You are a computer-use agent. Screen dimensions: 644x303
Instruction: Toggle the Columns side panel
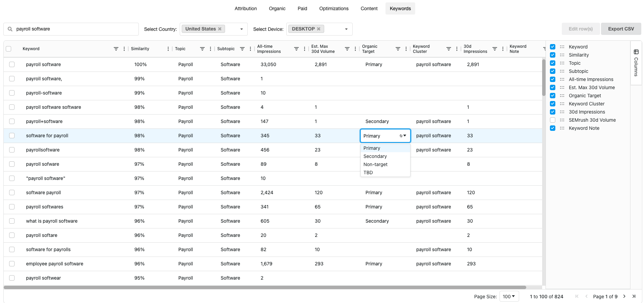click(636, 63)
